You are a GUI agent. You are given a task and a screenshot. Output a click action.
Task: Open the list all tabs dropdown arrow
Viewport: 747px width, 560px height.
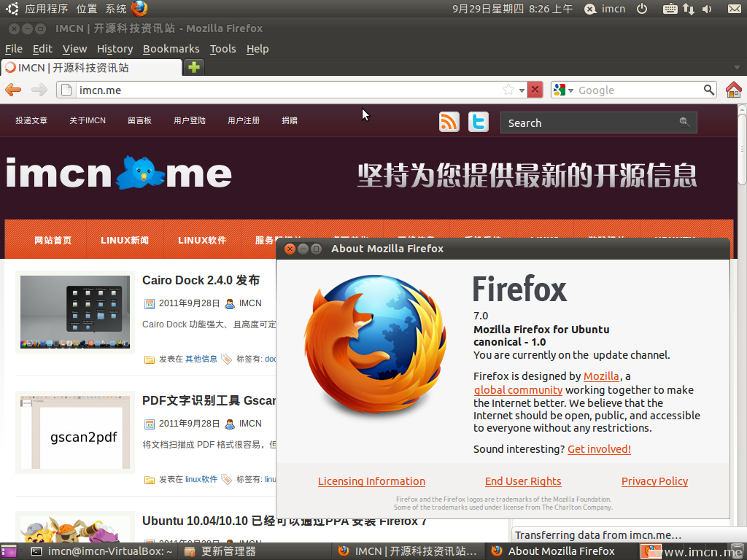737,67
